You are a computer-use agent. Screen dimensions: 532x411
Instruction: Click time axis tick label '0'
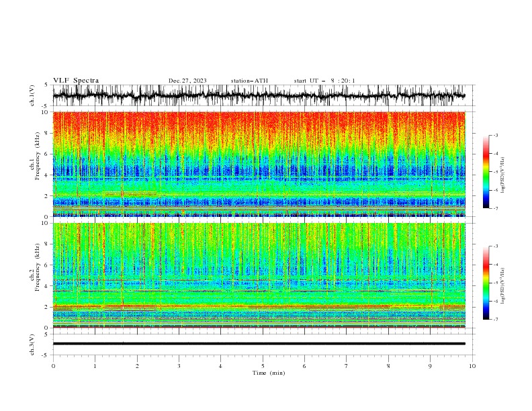pyautogui.click(x=53, y=366)
